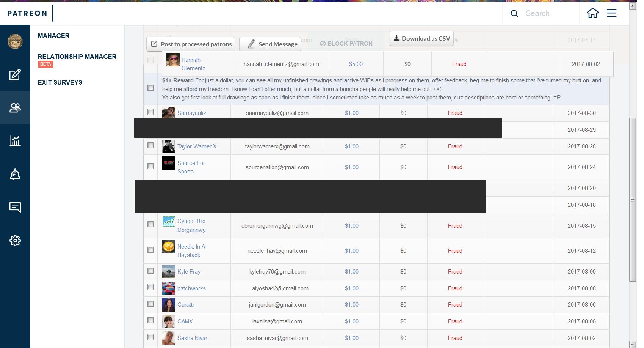Open the Relationship Manager section

pyautogui.click(x=77, y=57)
